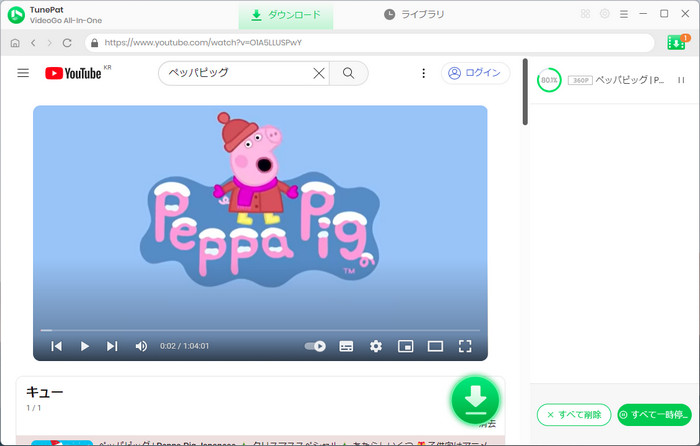Play previous video in player
The image size is (700, 446).
pos(57,346)
